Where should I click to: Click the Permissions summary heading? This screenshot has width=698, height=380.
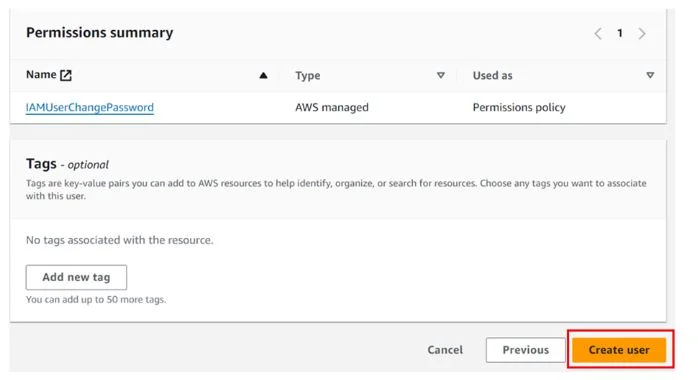point(99,32)
